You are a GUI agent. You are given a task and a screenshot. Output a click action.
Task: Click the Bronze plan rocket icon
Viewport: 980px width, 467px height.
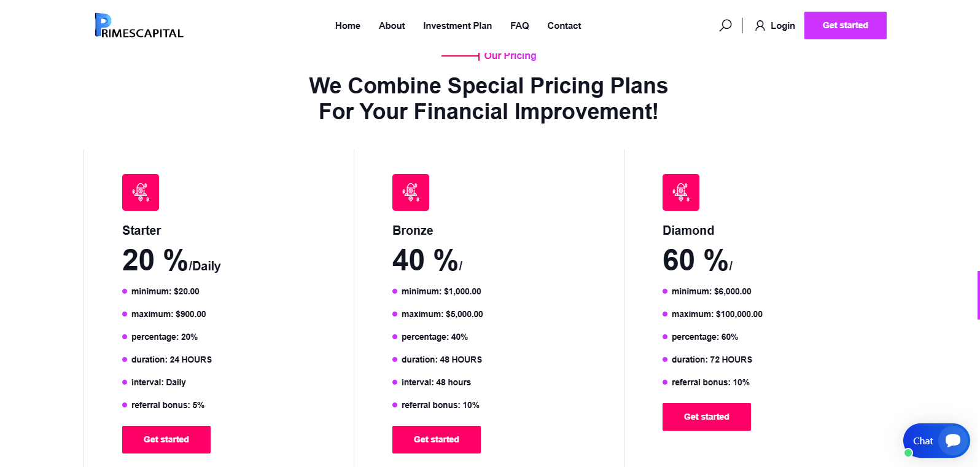tap(411, 192)
